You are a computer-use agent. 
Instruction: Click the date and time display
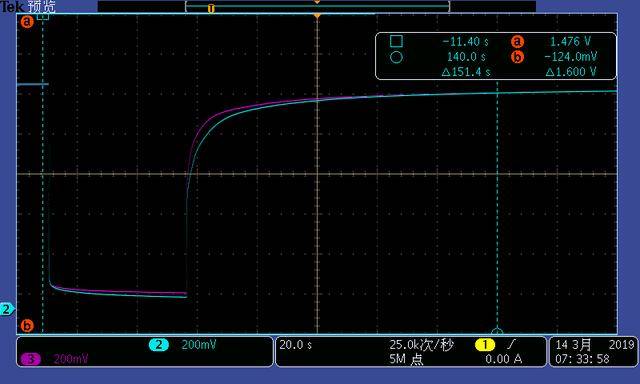tap(594, 352)
